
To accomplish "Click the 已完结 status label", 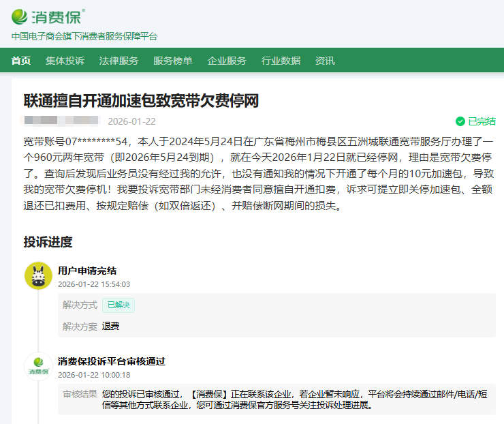I will tap(482, 121).
